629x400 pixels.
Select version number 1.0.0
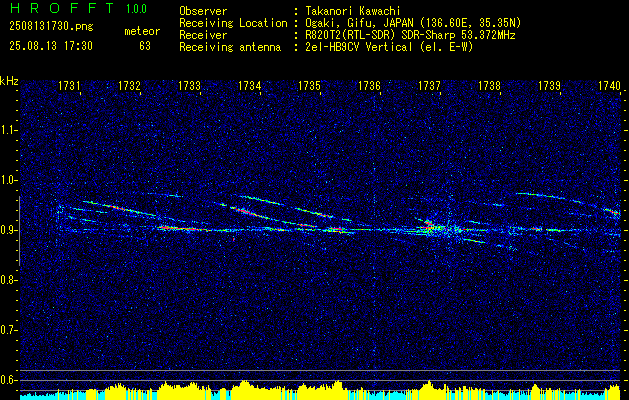point(136,9)
